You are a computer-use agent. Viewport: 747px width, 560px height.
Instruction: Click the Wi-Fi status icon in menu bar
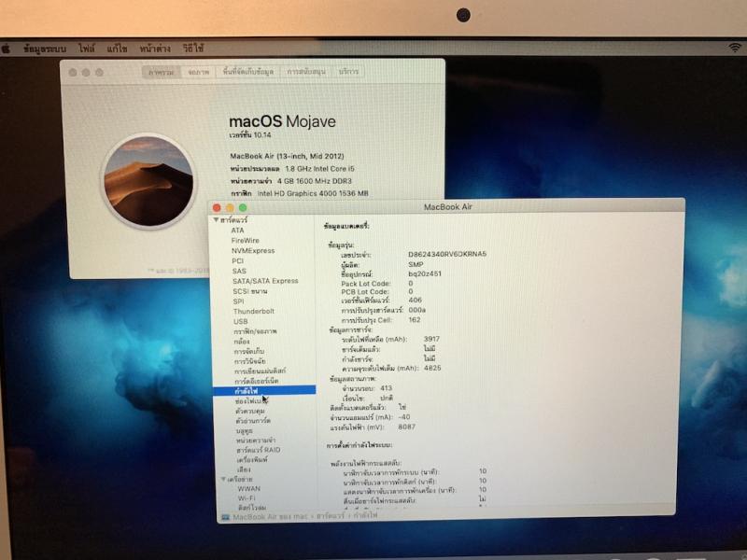735,48
